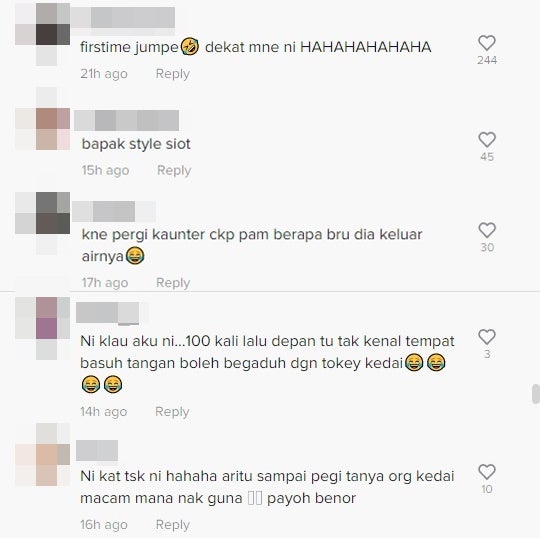Like the 'firstime jumpe' comment with 244 likes
Screen dimensions: 540x538
pos(487,43)
